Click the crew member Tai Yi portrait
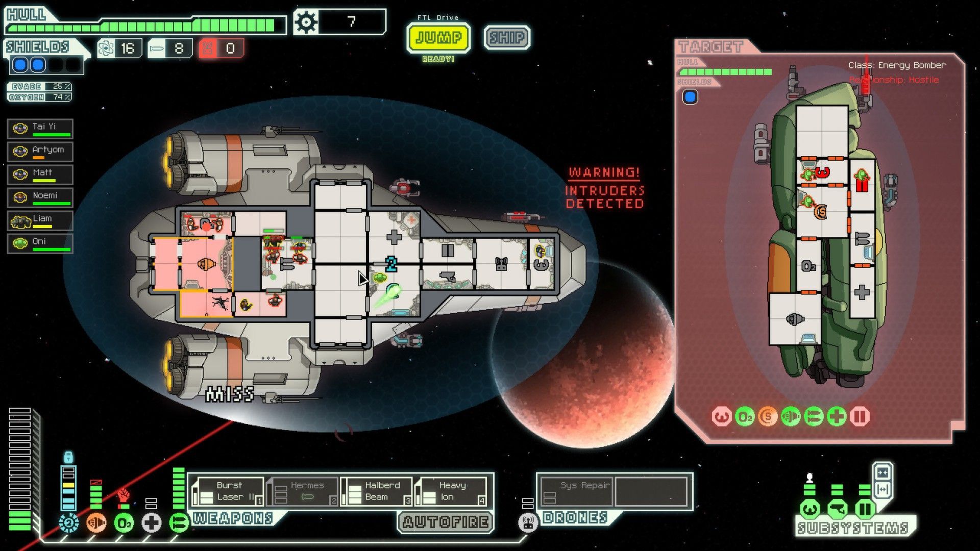The width and height of the screenshot is (980, 551). point(21,127)
